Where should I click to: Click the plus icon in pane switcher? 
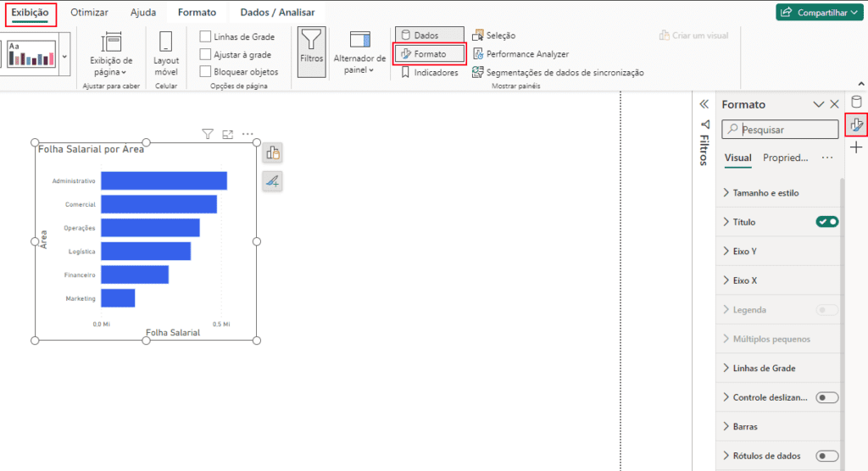856,147
